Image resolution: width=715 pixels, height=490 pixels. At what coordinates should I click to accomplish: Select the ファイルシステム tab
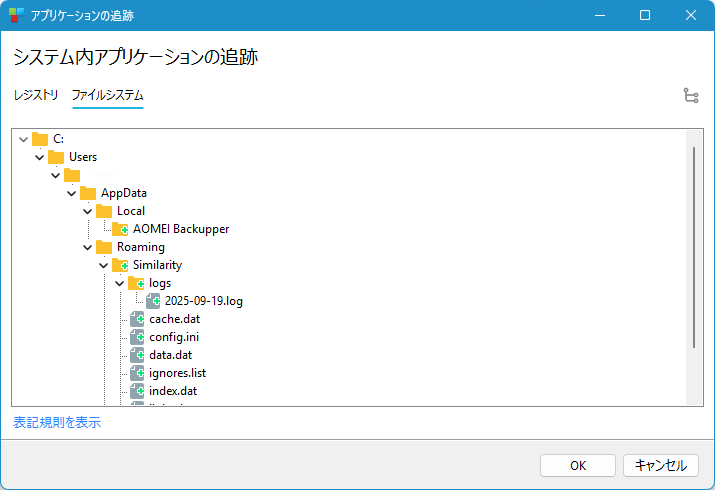[x=107, y=96]
